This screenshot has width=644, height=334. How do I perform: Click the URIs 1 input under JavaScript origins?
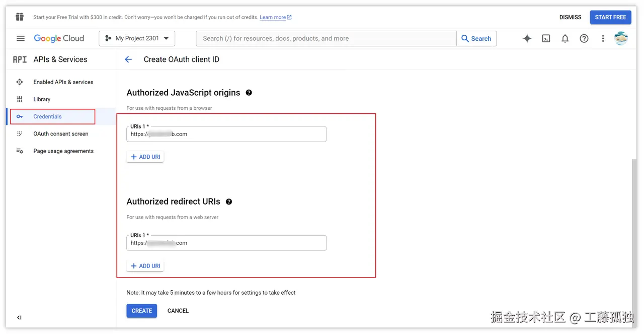point(226,134)
